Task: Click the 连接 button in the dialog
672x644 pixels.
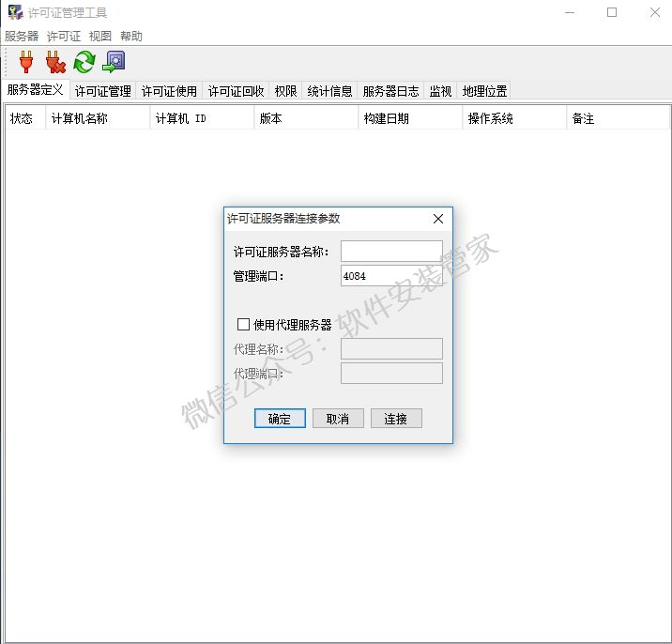Action: click(x=396, y=419)
